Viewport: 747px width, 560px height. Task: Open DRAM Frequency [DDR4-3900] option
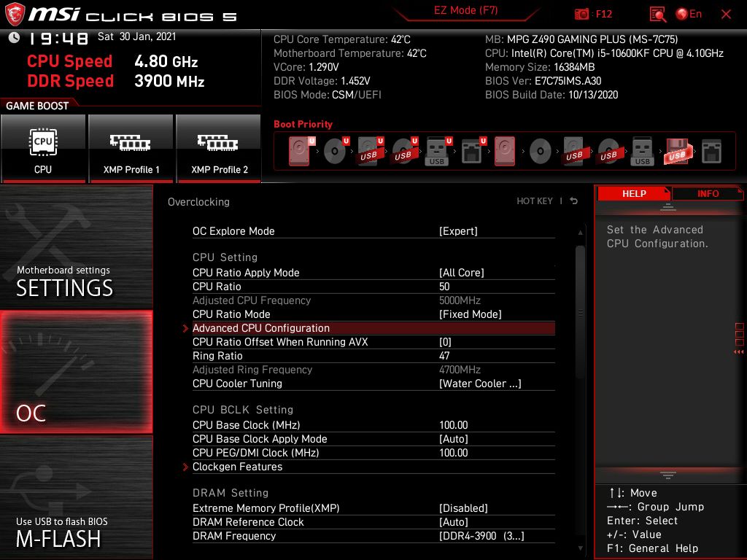click(x=373, y=536)
